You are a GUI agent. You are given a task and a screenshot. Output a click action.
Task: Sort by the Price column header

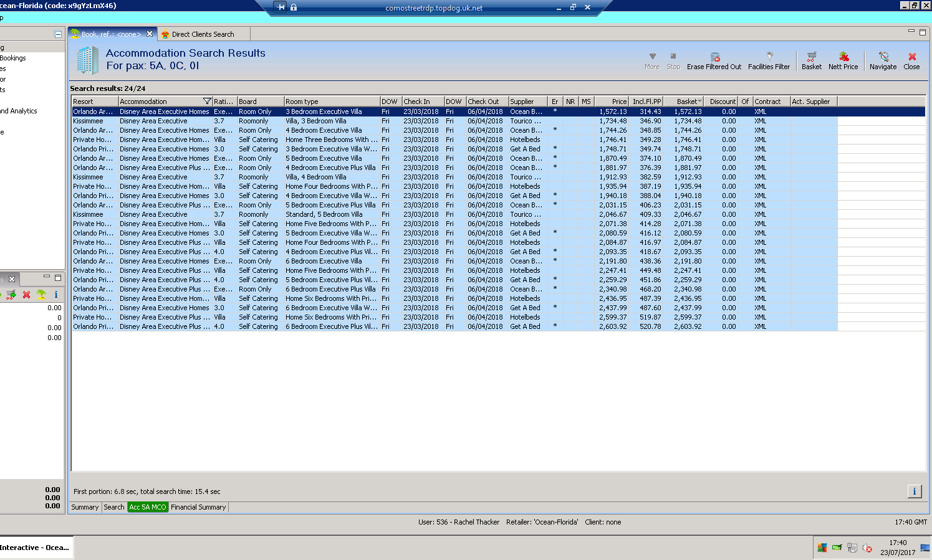tap(611, 102)
